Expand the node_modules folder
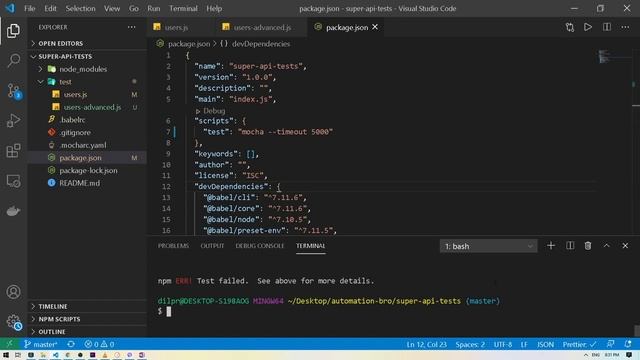This screenshot has width=640, height=360. (83, 69)
